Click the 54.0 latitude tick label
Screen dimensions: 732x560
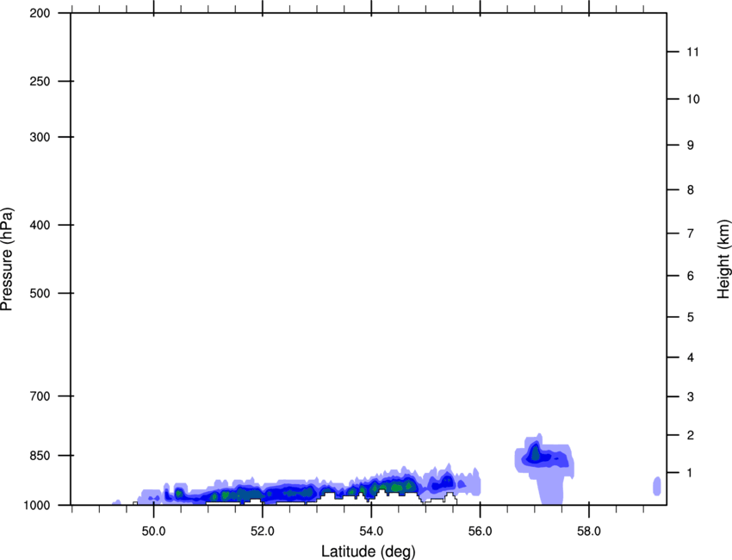coord(372,532)
